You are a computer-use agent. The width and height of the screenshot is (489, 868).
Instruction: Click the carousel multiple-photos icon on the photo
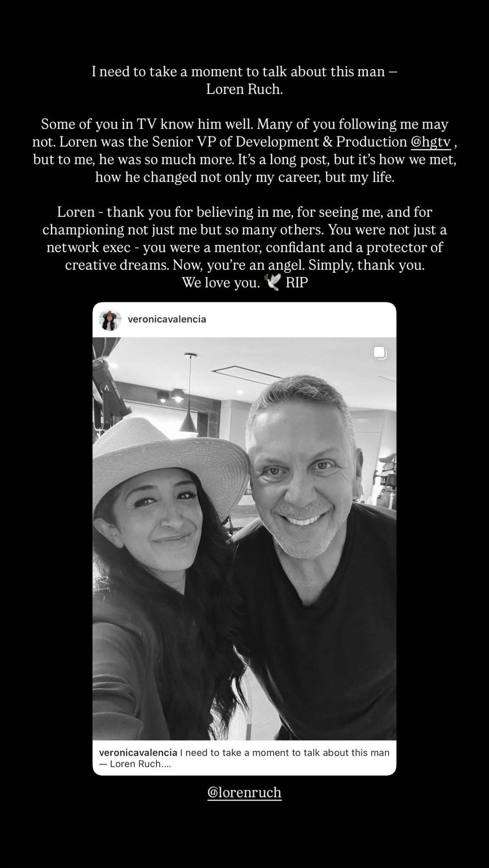(x=380, y=353)
